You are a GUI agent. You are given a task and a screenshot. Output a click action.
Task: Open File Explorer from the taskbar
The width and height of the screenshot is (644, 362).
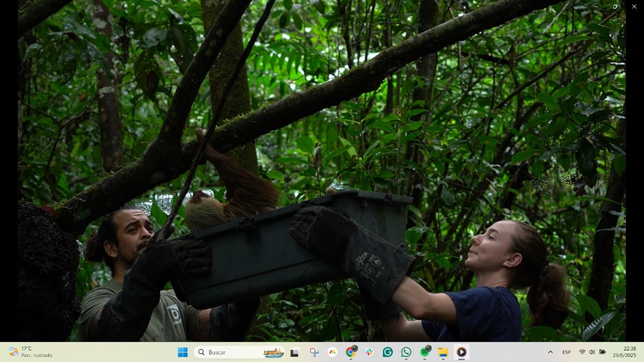click(x=443, y=352)
